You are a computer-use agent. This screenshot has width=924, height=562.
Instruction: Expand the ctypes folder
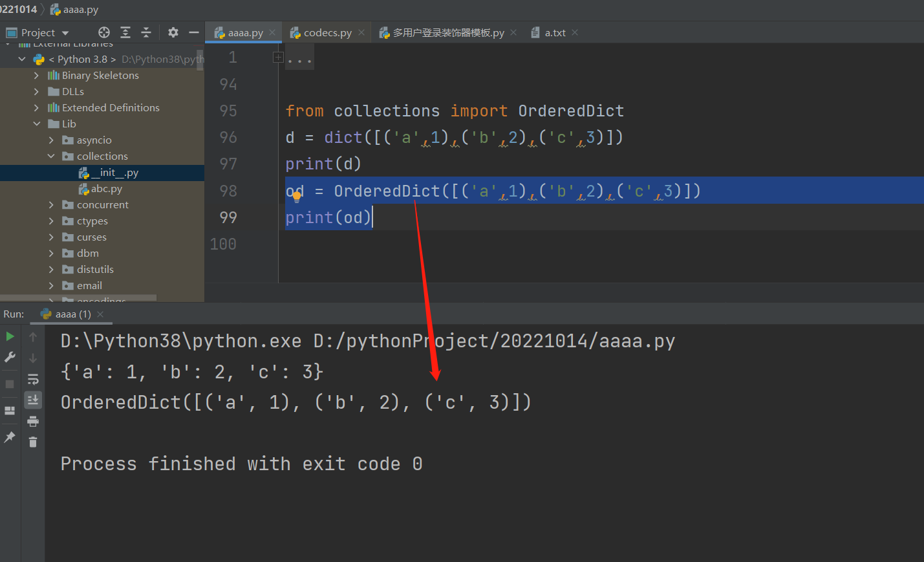pyautogui.click(x=51, y=221)
